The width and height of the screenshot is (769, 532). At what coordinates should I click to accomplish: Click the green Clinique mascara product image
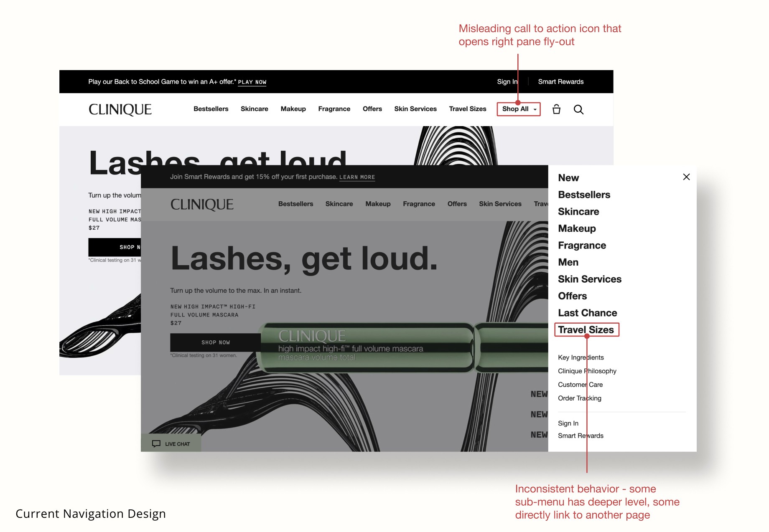click(x=403, y=347)
